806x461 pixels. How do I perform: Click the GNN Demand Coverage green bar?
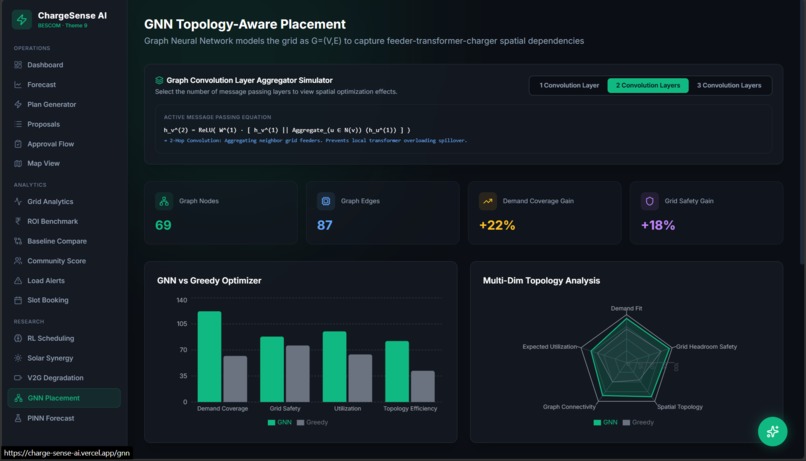(x=210, y=357)
